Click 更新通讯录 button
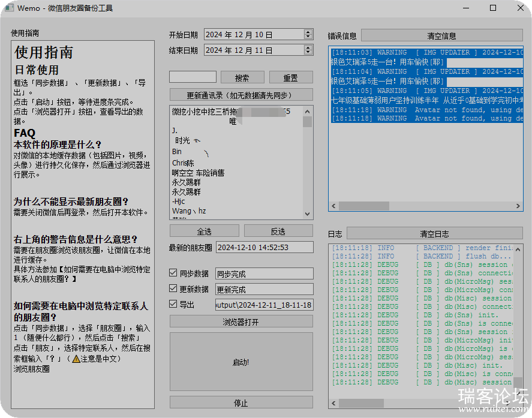Screen dimensions: 532x418 (x=241, y=95)
